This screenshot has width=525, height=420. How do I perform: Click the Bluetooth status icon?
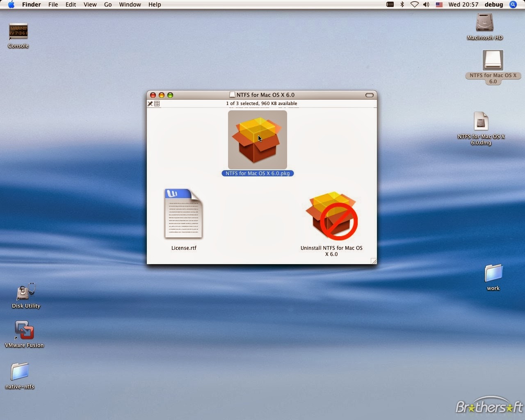click(402, 5)
